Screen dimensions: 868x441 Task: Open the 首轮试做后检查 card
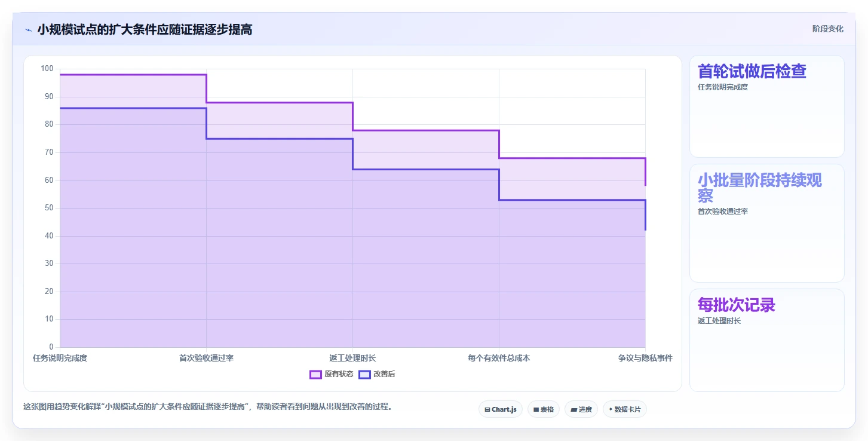pyautogui.click(x=767, y=106)
